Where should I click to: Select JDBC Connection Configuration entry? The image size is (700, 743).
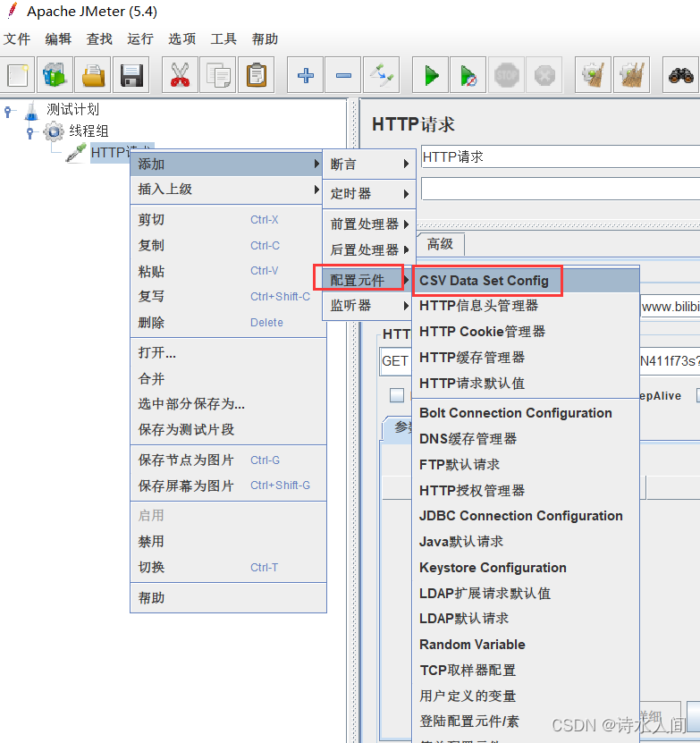(526, 516)
